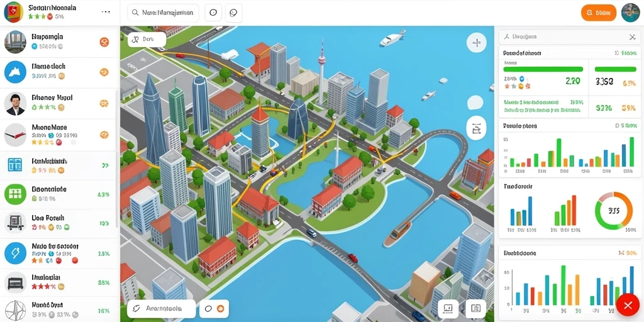Click the round layers button on the map's right edge
This screenshot has height=322, width=644.
pos(477,128)
